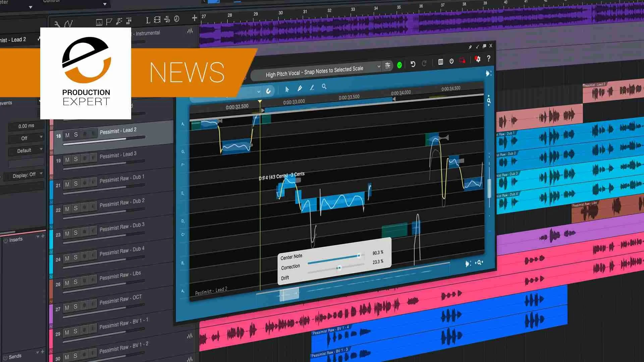The height and width of the screenshot is (362, 644).
Task: Click the plugin power bypass icon
Action: [x=451, y=61]
